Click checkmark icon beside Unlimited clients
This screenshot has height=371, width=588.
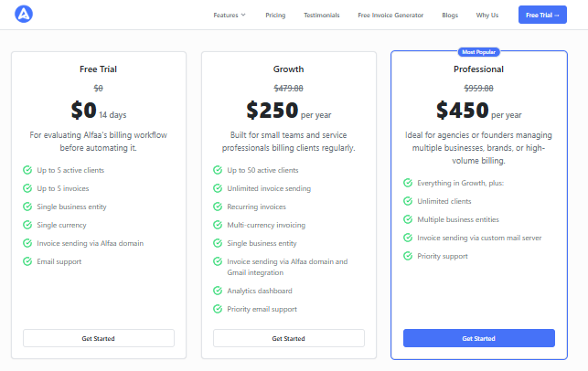408,201
